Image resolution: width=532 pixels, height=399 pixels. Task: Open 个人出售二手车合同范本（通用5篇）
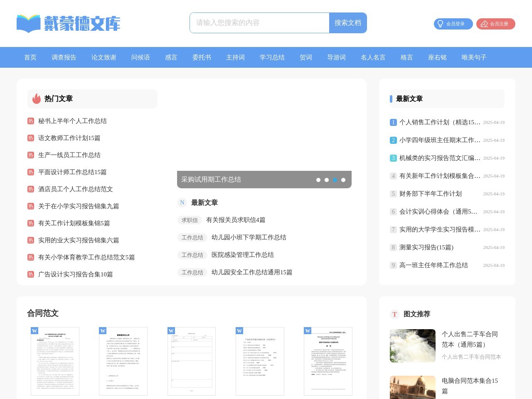(x=469, y=339)
